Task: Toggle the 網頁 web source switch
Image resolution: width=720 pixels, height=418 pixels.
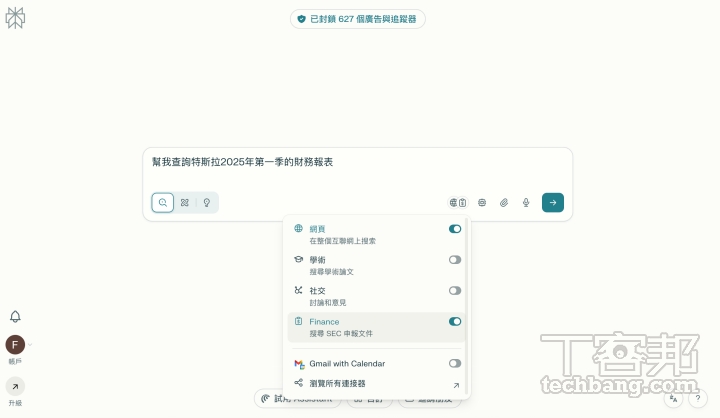Action: pos(455,229)
